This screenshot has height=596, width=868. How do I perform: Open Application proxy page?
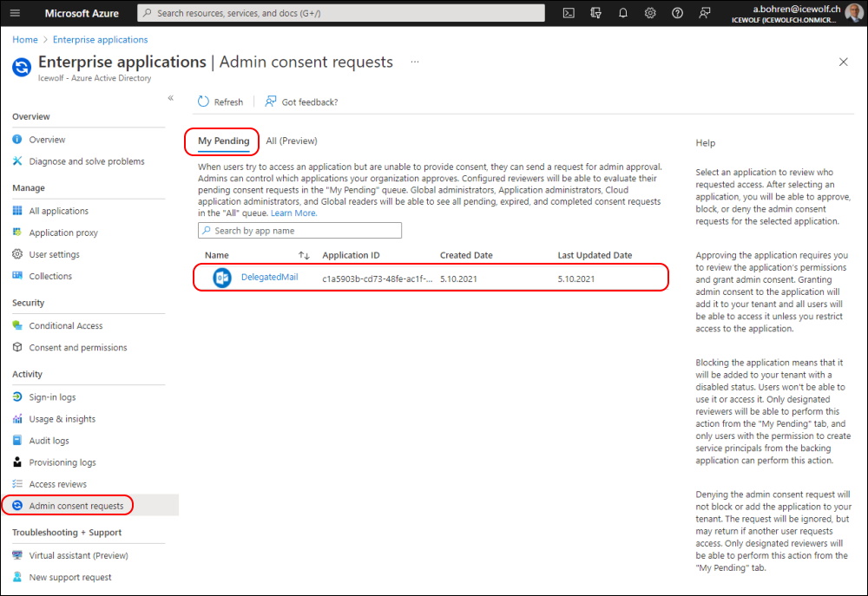coord(63,233)
